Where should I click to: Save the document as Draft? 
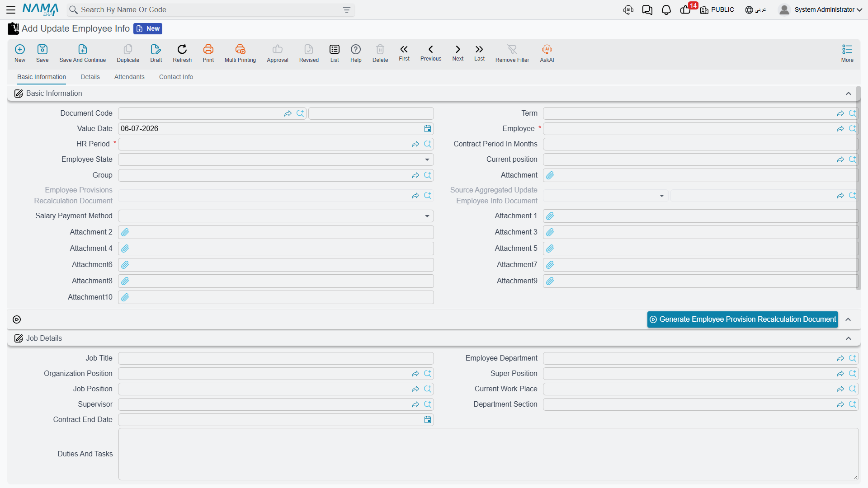(156, 53)
